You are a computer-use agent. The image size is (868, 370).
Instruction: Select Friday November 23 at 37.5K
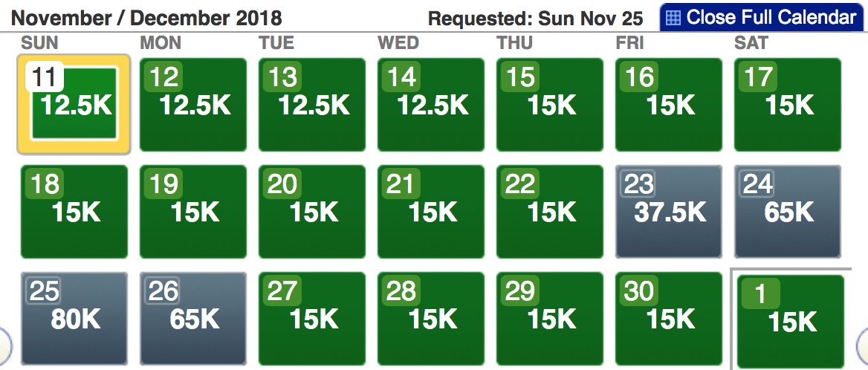(x=669, y=211)
